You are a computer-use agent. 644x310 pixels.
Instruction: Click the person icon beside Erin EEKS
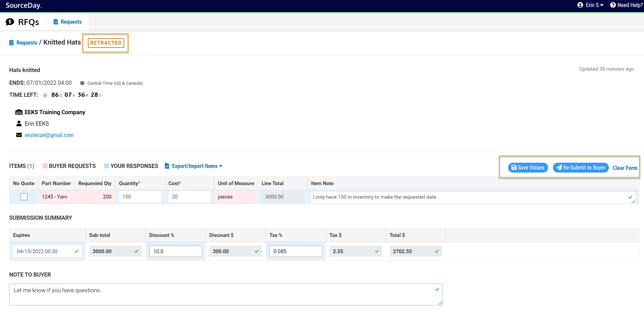(19, 124)
